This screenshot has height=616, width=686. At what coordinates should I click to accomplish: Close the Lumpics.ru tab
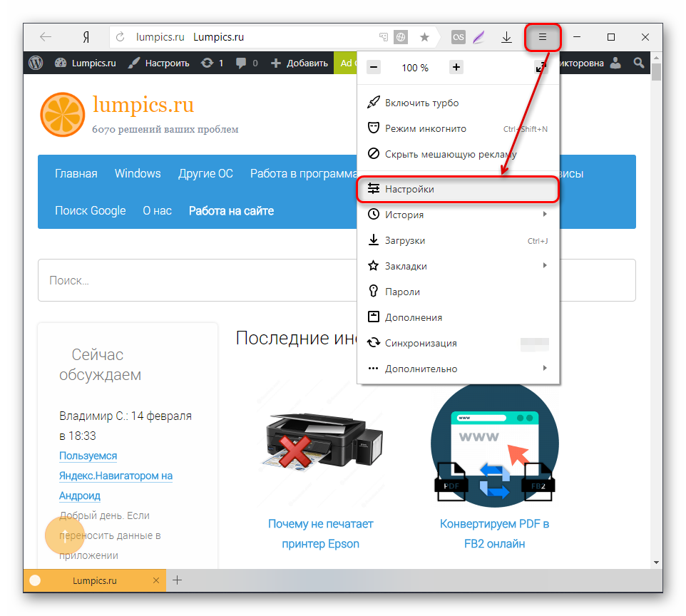pyautogui.click(x=156, y=580)
